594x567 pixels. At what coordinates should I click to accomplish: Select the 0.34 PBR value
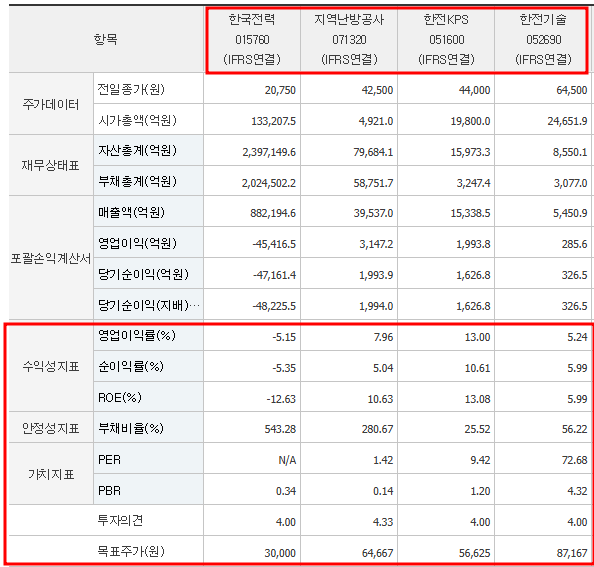coord(286,491)
